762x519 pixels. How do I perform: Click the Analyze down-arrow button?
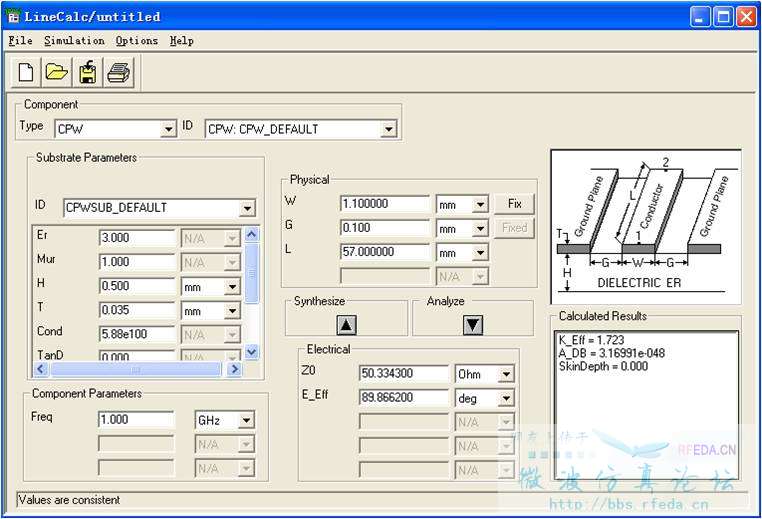click(x=473, y=325)
